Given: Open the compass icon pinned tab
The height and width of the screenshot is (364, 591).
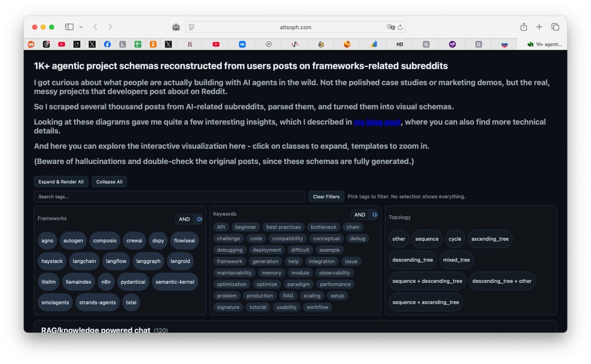Looking at the screenshot, I should 268,44.
